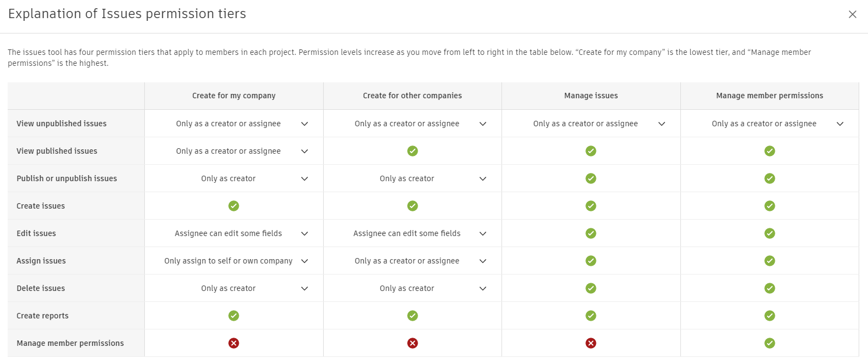Expand Delete issues dropdown under Create for other companies
The height and width of the screenshot is (364, 868).
pyautogui.click(x=483, y=289)
